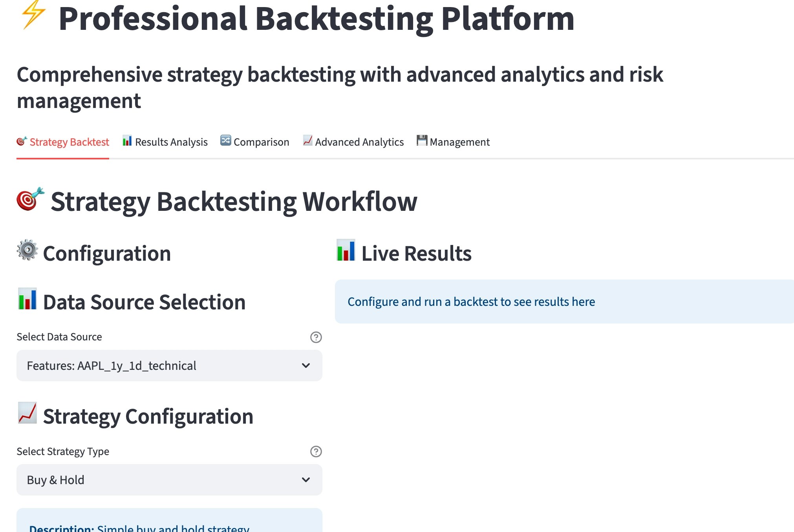Screen dimensions: 794x532
Task: Go to the Advanced Analytics tab
Action: [x=353, y=142]
